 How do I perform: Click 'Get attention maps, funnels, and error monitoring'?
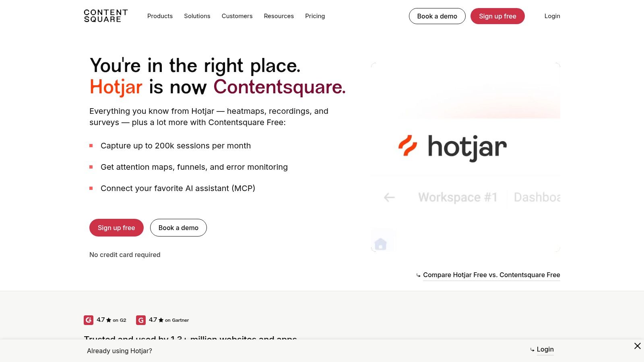[194, 167]
